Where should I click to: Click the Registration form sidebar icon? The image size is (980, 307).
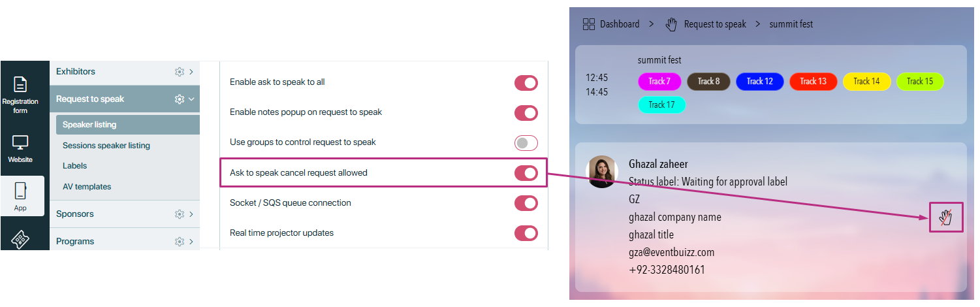20,86
